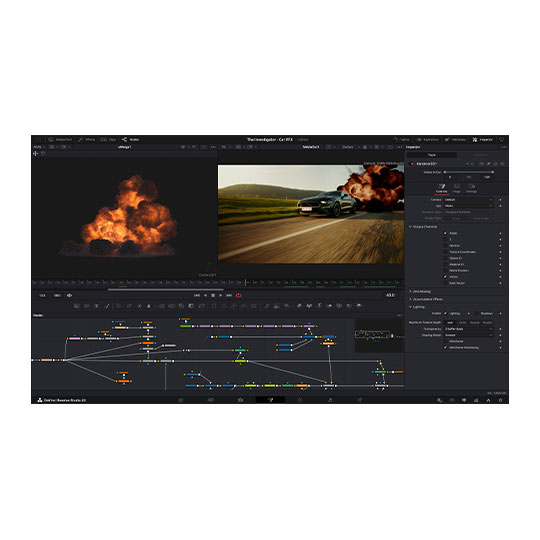Switch to the Fairlight page
540x540 pixels.
click(330, 400)
